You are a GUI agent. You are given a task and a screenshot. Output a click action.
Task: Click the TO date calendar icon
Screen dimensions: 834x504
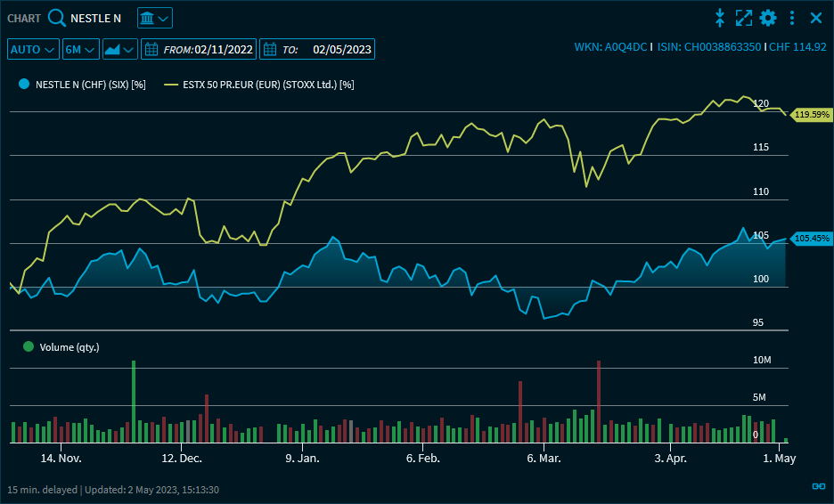(x=270, y=49)
